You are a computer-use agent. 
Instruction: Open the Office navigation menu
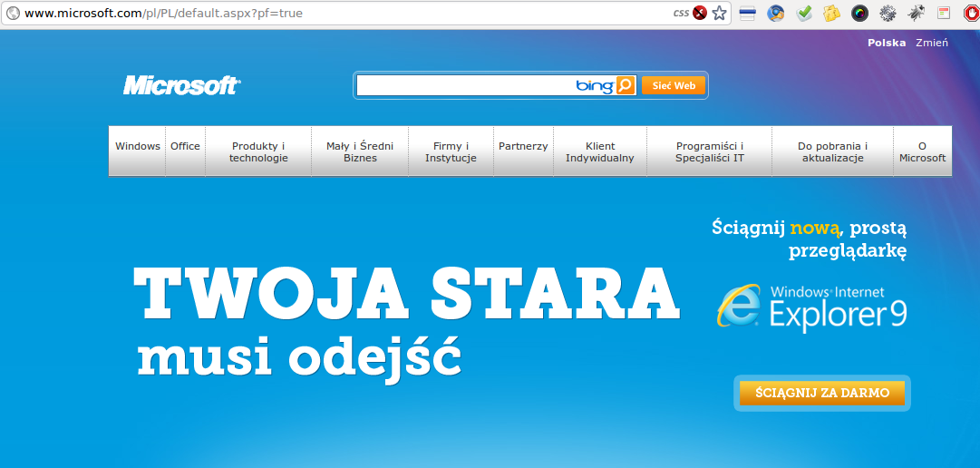[186, 151]
